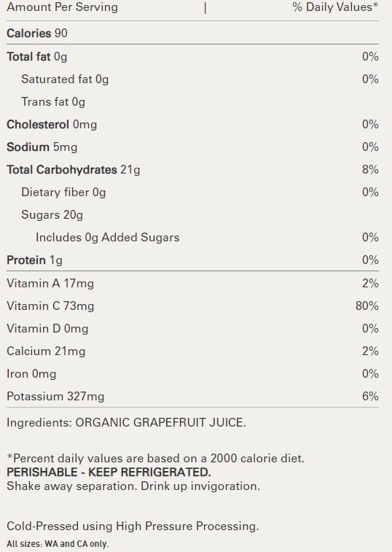Click the Vitamin C 73mg label
392x552 pixels.
[50, 306]
